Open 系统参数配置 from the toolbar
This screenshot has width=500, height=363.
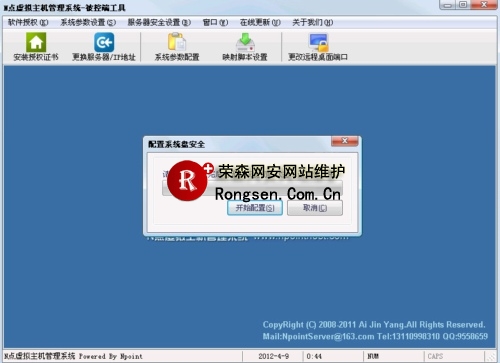pyautogui.click(x=177, y=47)
